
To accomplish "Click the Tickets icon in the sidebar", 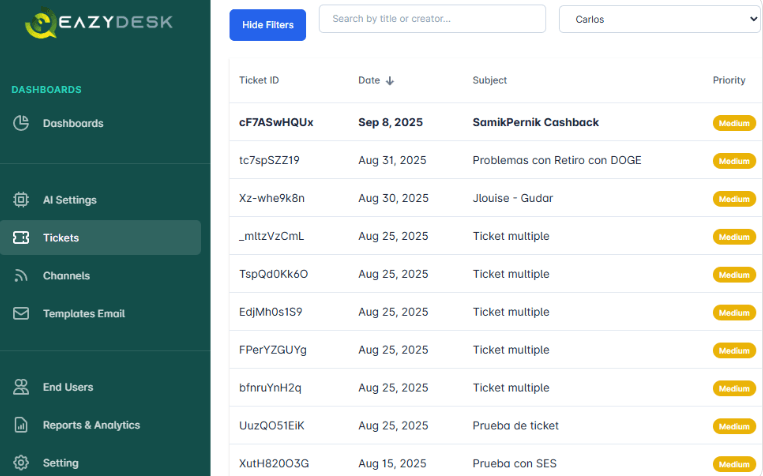I will pos(21,238).
